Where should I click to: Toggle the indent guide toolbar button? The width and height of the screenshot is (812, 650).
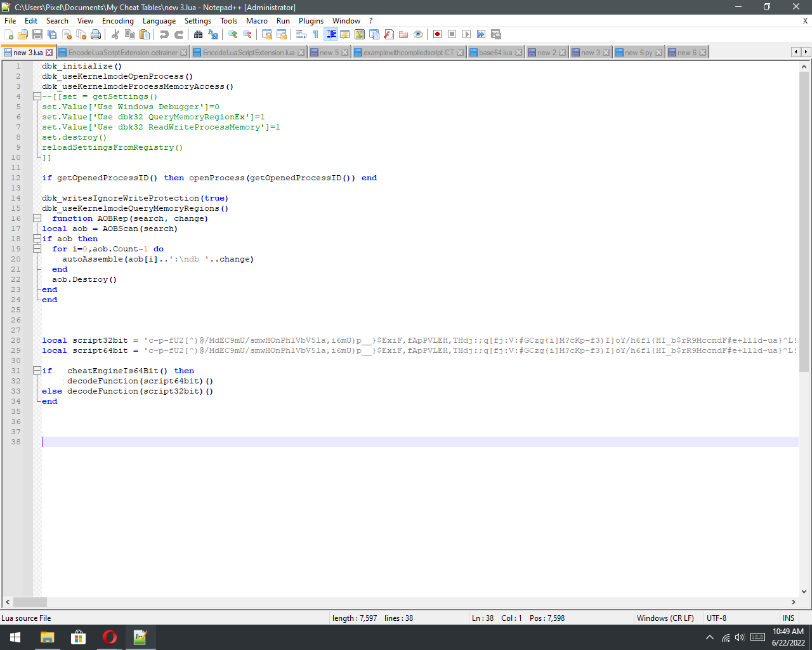click(331, 34)
